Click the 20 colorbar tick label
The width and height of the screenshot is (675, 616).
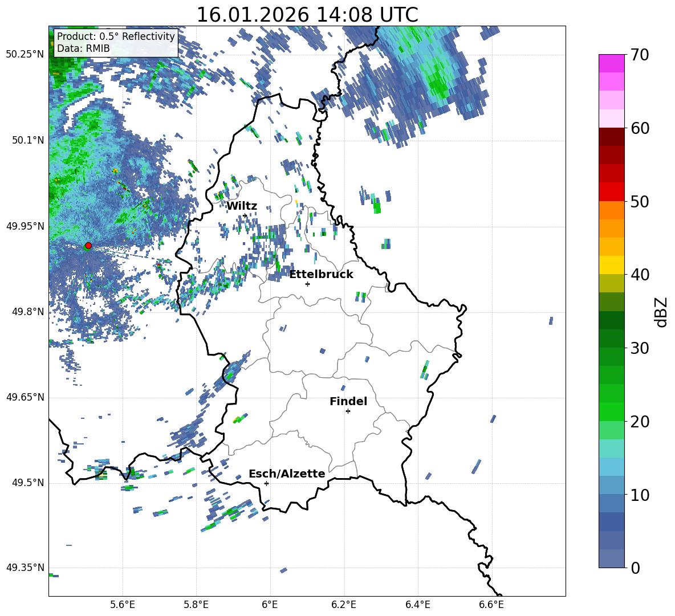tap(639, 422)
